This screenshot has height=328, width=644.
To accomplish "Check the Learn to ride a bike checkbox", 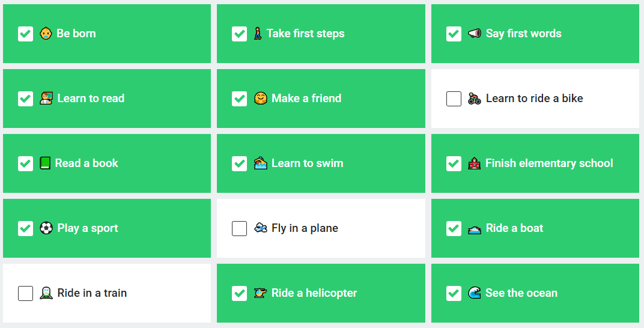I will tap(454, 99).
